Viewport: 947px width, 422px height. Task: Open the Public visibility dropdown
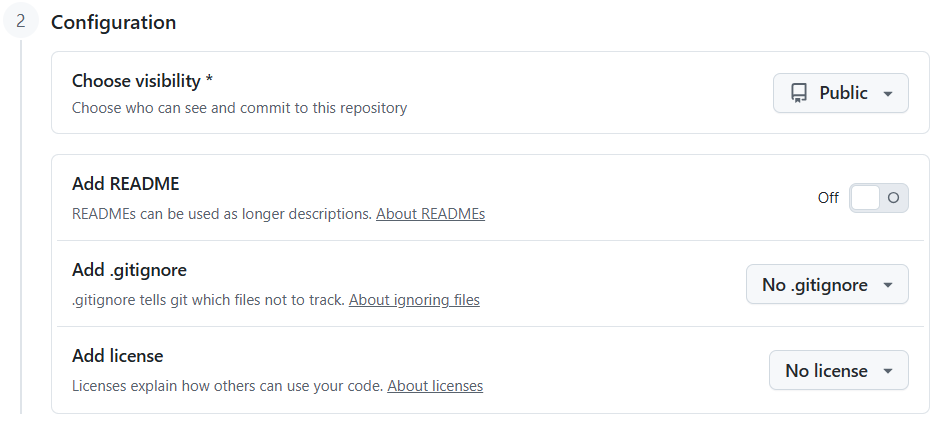(841, 93)
